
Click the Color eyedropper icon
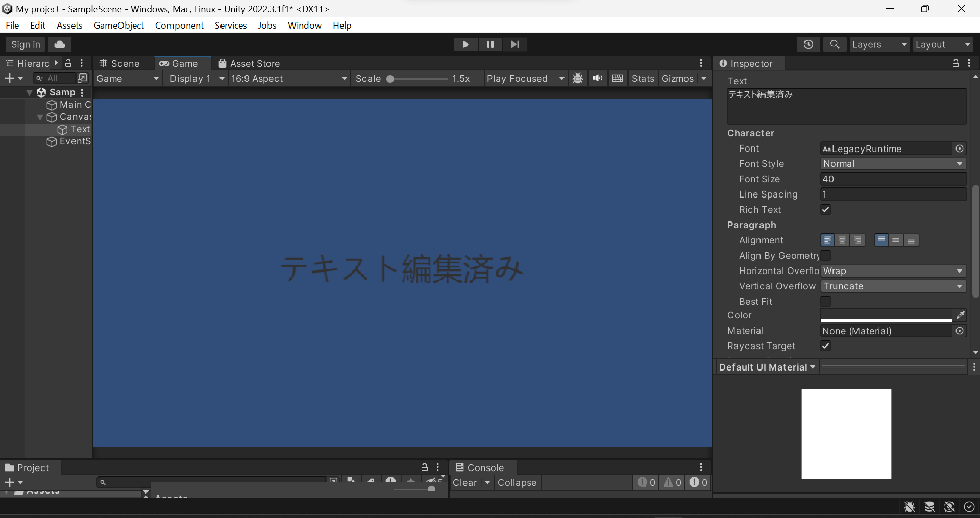click(x=960, y=315)
